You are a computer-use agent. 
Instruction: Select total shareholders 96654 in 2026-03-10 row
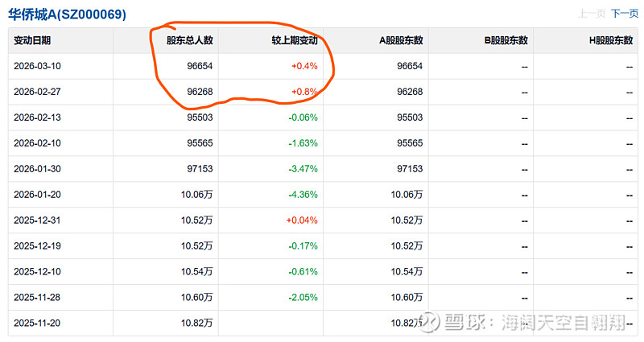click(200, 66)
